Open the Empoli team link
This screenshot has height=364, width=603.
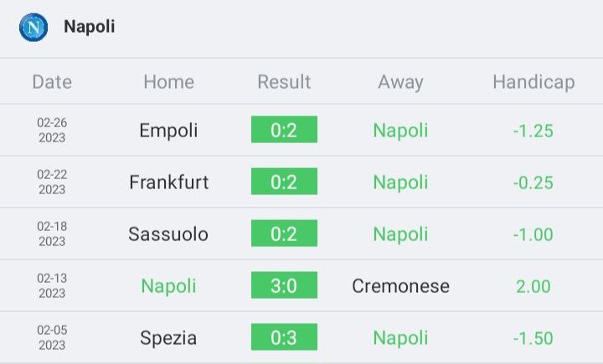pos(168,131)
